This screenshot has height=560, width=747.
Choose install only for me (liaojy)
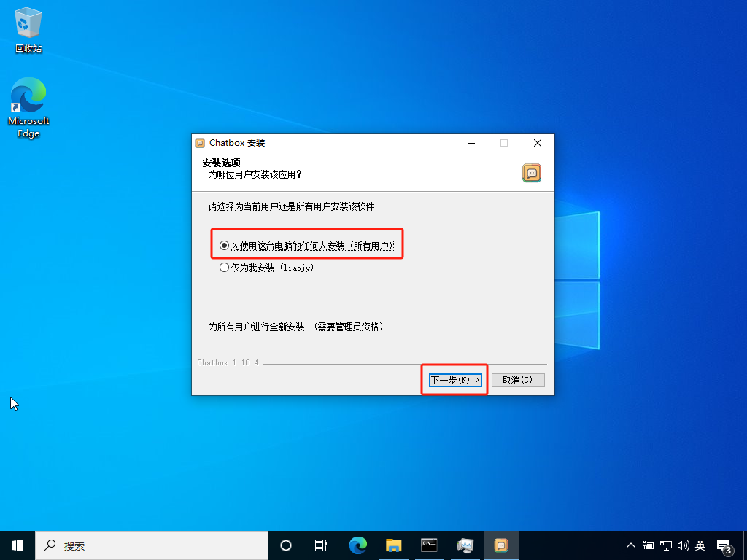click(266, 268)
